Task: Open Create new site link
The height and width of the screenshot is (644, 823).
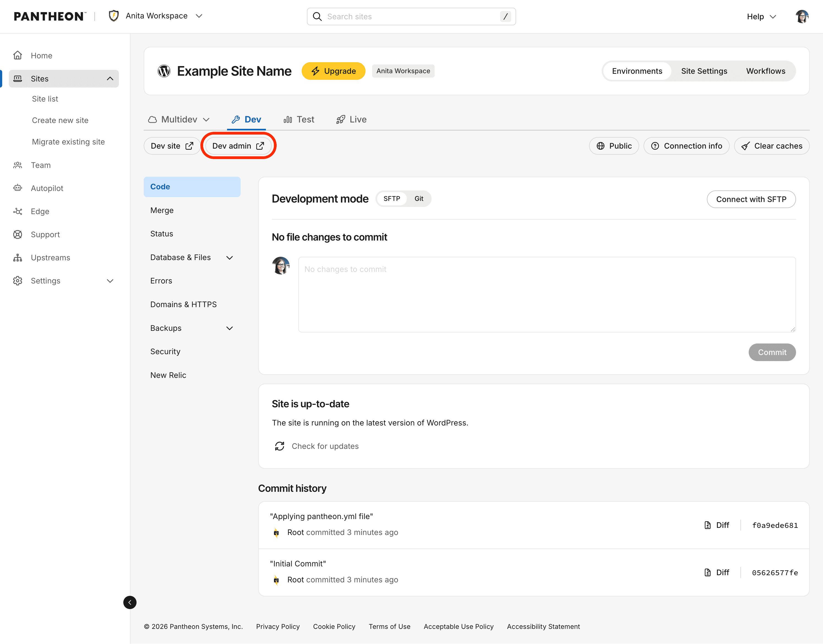Action: pos(60,120)
